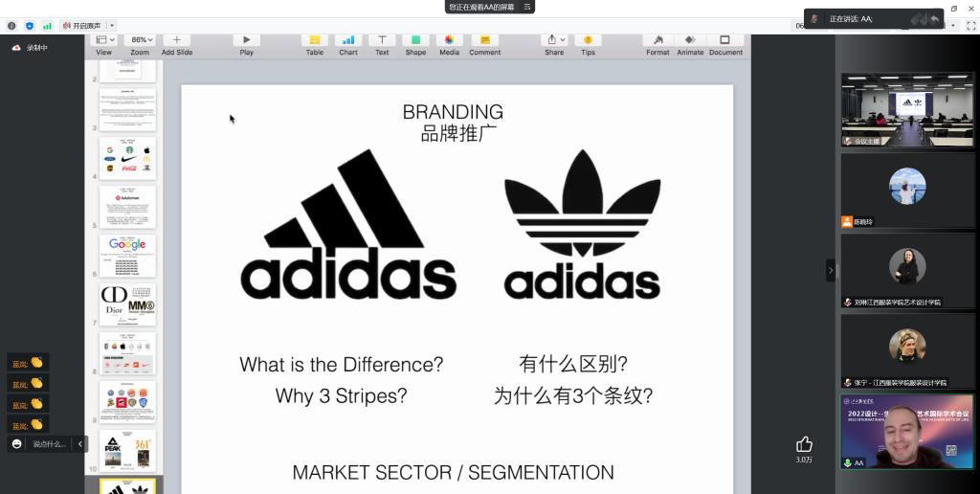The image size is (980, 494).
Task: Open the emoji picker in the chat bar
Action: click(x=17, y=444)
